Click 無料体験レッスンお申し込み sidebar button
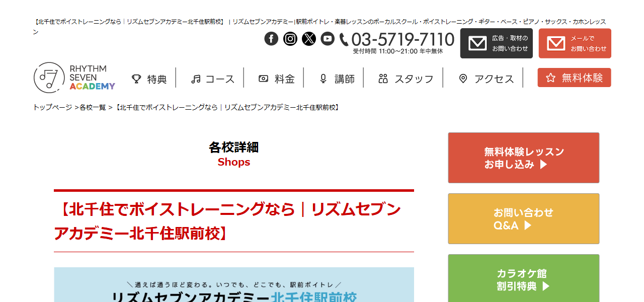Image resolution: width=644 pixels, height=302 pixels. coord(524,158)
